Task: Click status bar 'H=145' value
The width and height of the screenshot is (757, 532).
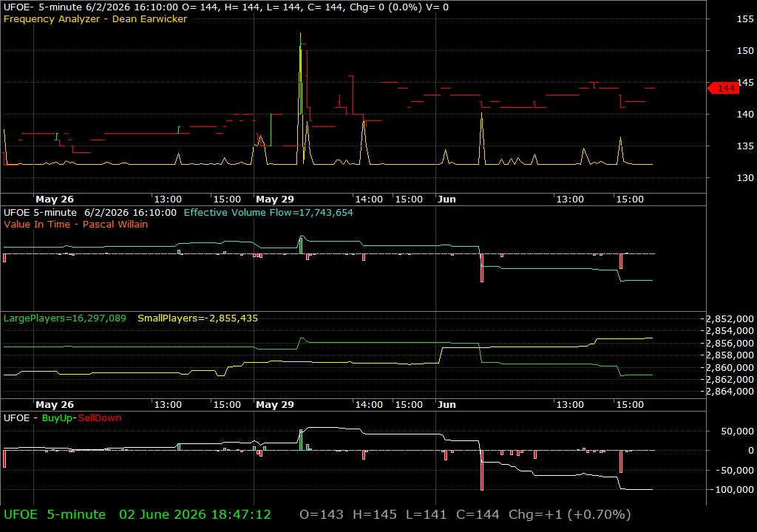Action: point(375,514)
